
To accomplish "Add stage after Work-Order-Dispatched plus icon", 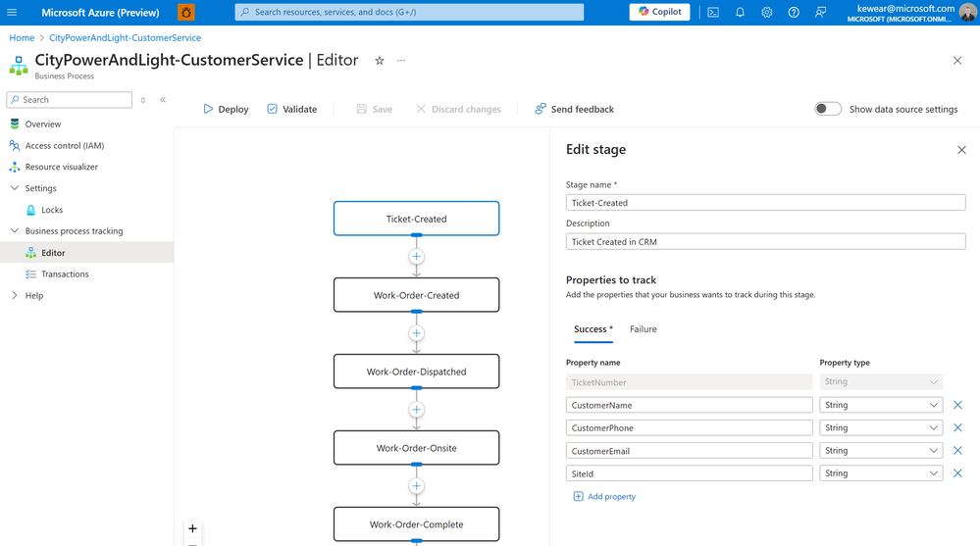I will point(416,410).
